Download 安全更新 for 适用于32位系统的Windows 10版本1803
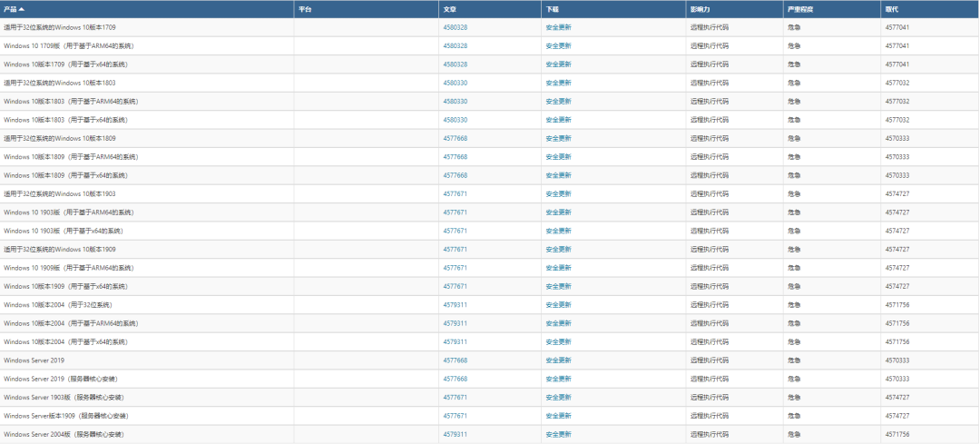Viewport: 980px width, 444px height. click(558, 83)
